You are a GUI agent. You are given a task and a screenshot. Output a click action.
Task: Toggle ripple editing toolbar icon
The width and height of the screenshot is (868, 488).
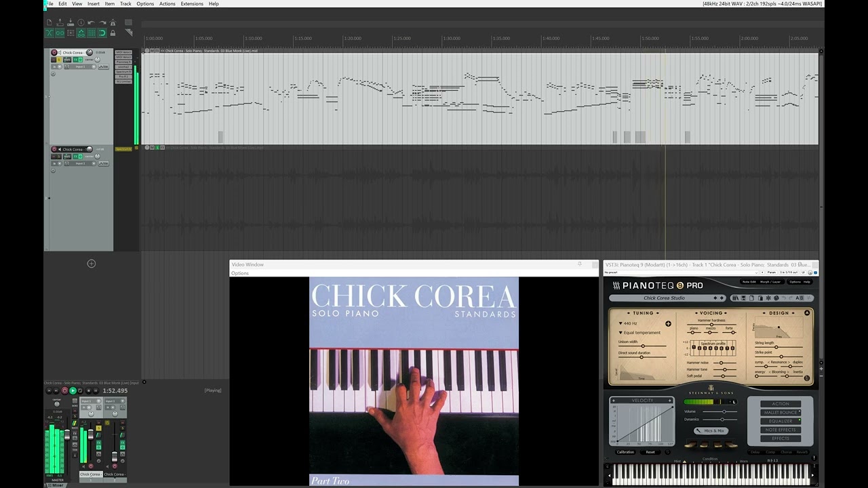coord(71,33)
